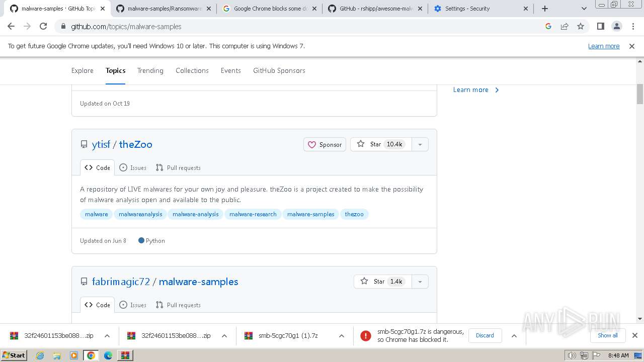The image size is (644, 362).
Task: Select the malware-analysis topic tag
Action: pos(196,214)
